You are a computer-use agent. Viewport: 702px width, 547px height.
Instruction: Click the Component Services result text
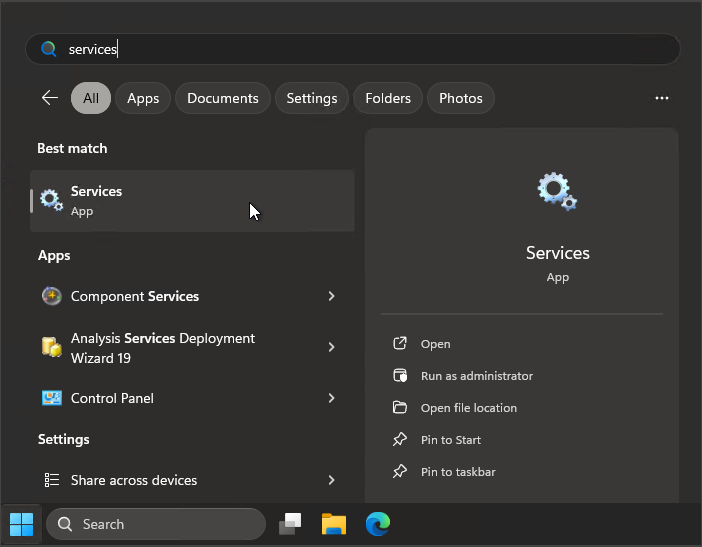point(135,296)
